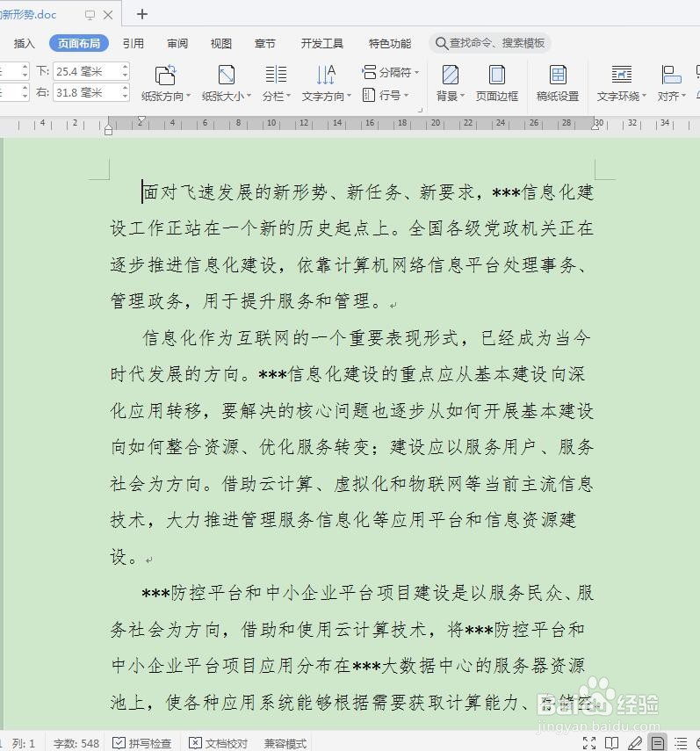Image resolution: width=700 pixels, height=751 pixels.
Task: Switch to writing mode pen icon
Action: [x=635, y=743]
